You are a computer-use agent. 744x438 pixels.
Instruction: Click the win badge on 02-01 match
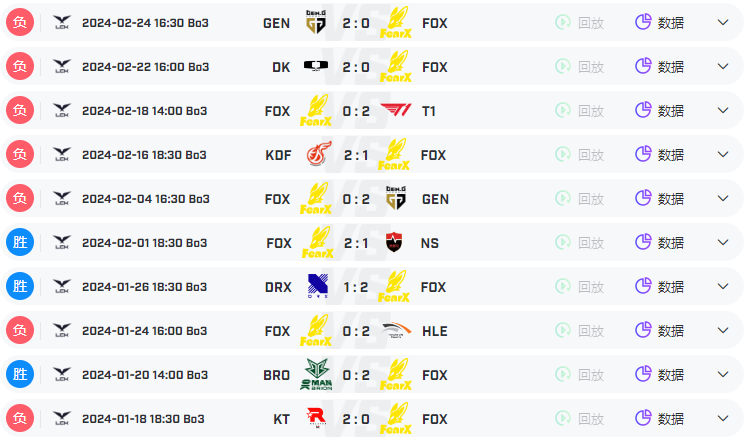[20, 242]
